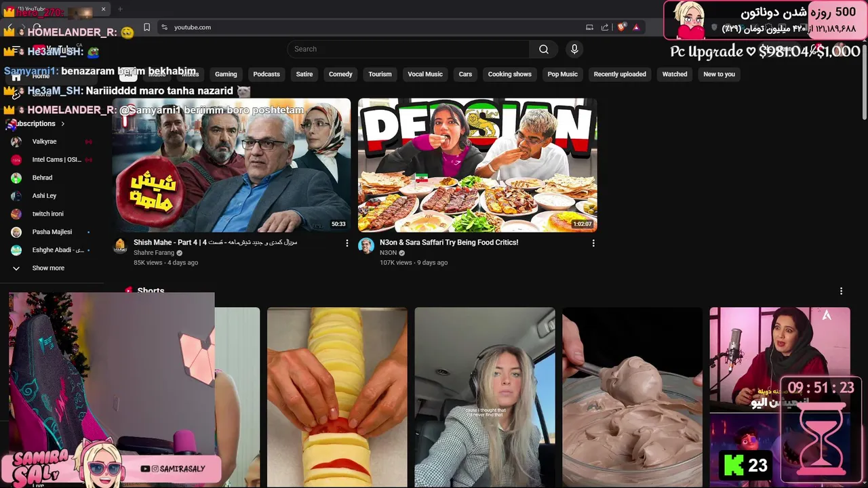Click the new-content dot beside Pasha Majlesi
The image size is (868, 488).
(x=88, y=232)
